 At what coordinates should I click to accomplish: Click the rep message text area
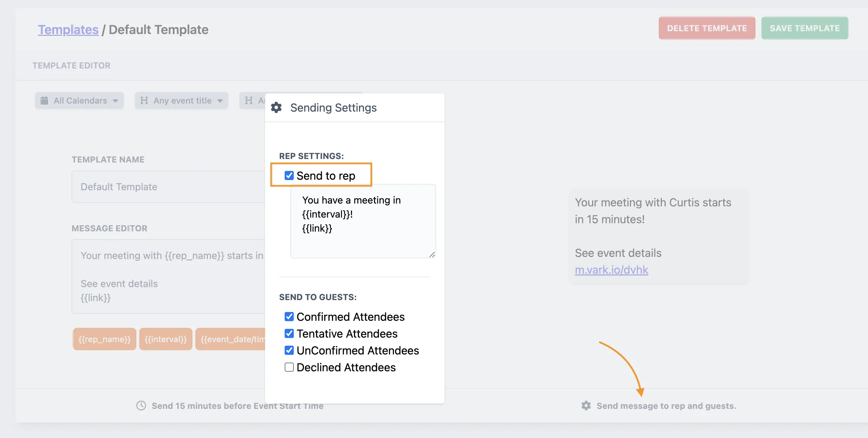coord(362,221)
